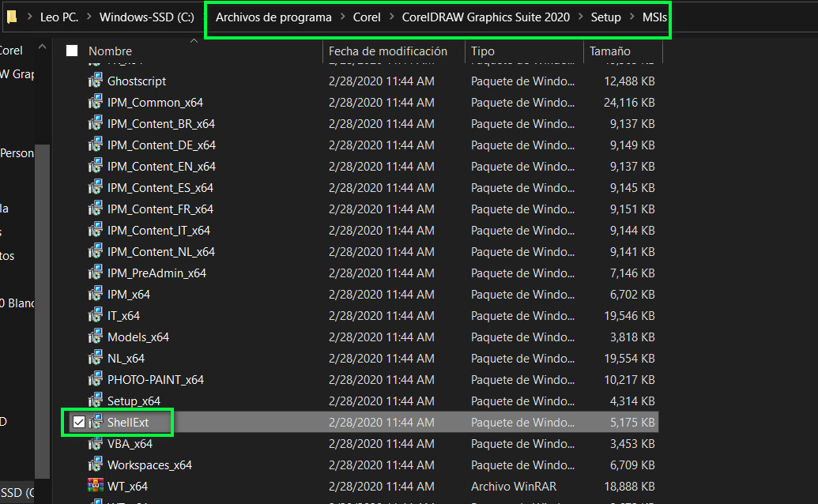Uncheck the ShellExt file checkbox
The height and width of the screenshot is (504, 818).
[78, 423]
